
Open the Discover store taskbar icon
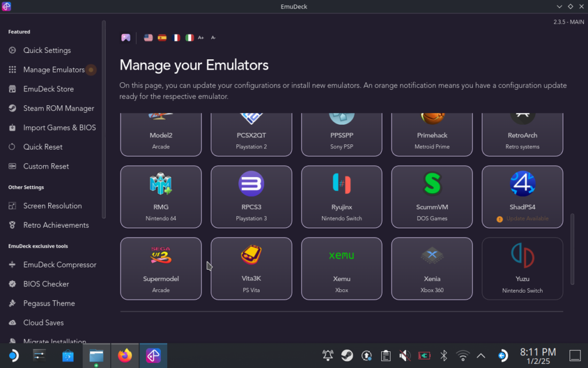coord(68,355)
